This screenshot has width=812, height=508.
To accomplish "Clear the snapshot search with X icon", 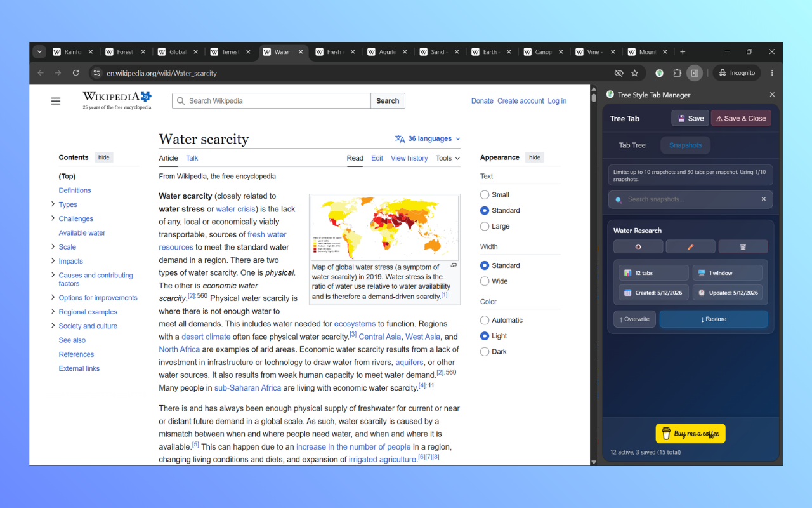I will [x=764, y=199].
